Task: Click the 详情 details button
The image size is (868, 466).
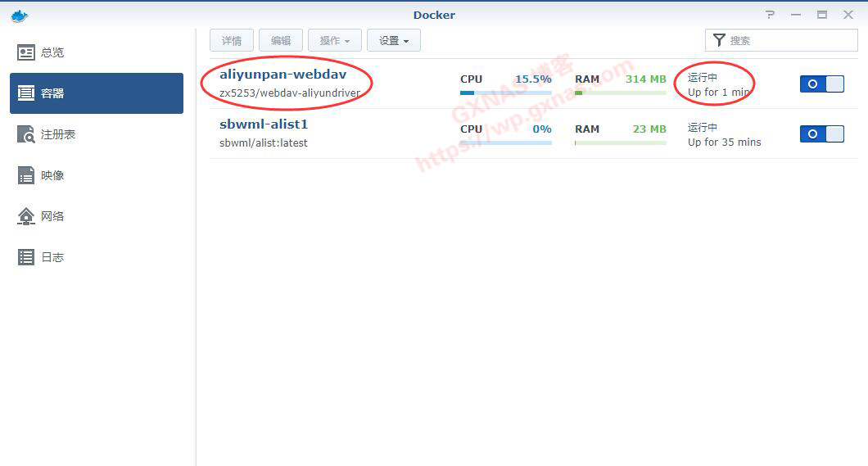Action: 232,40
